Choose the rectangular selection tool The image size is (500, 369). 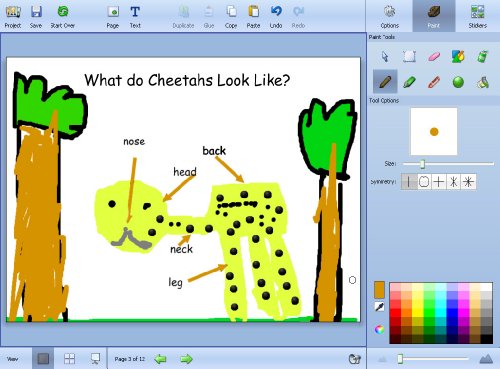409,56
